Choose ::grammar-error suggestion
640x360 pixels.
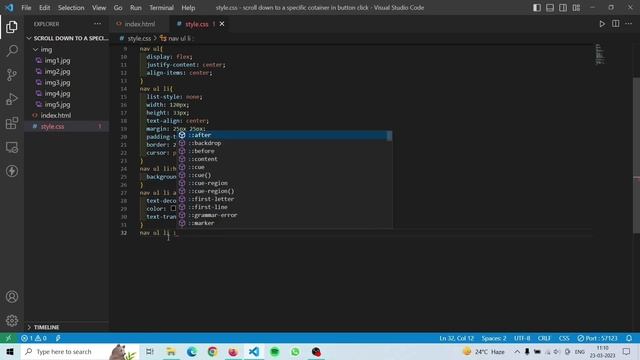pyautogui.click(x=285, y=215)
